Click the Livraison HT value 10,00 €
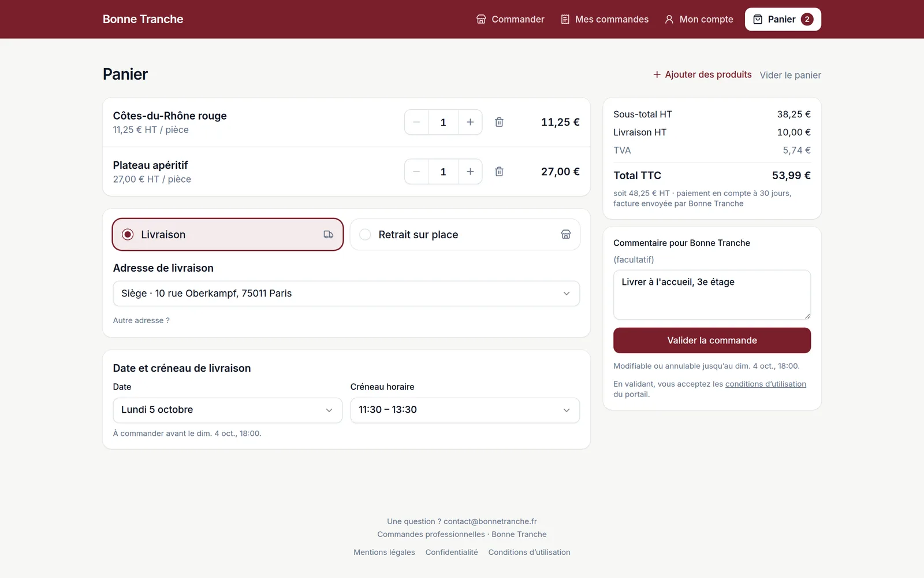 pos(793,132)
